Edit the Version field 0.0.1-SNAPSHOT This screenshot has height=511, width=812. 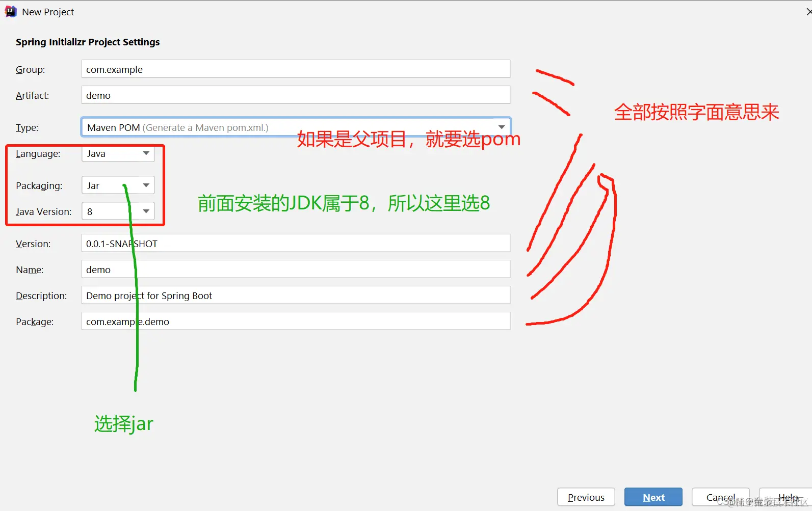(x=296, y=244)
